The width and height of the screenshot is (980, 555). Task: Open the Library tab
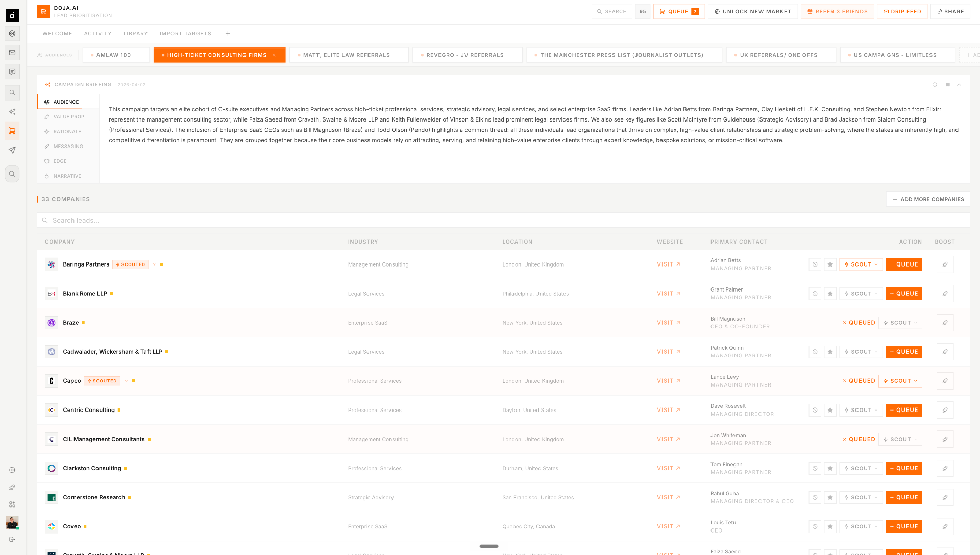tap(136, 34)
